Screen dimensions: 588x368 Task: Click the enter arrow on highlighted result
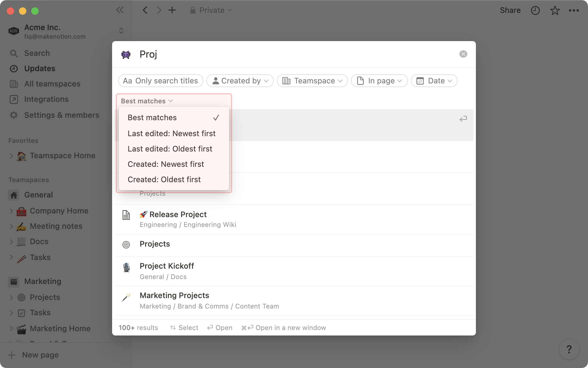click(x=463, y=119)
